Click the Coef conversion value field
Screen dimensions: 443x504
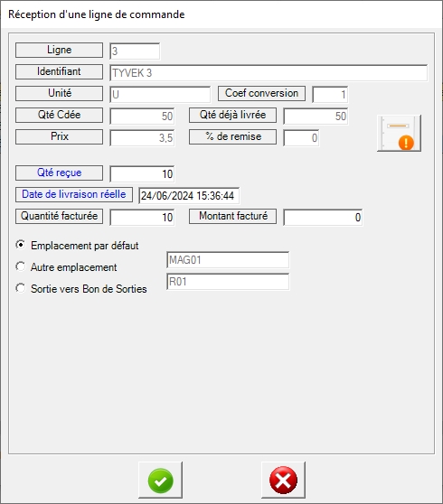point(330,95)
